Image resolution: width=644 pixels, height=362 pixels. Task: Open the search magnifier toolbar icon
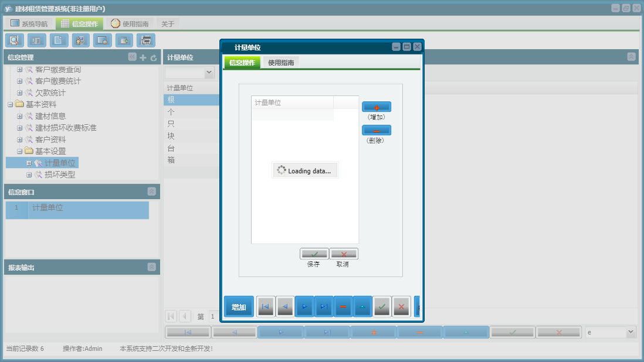[15, 40]
